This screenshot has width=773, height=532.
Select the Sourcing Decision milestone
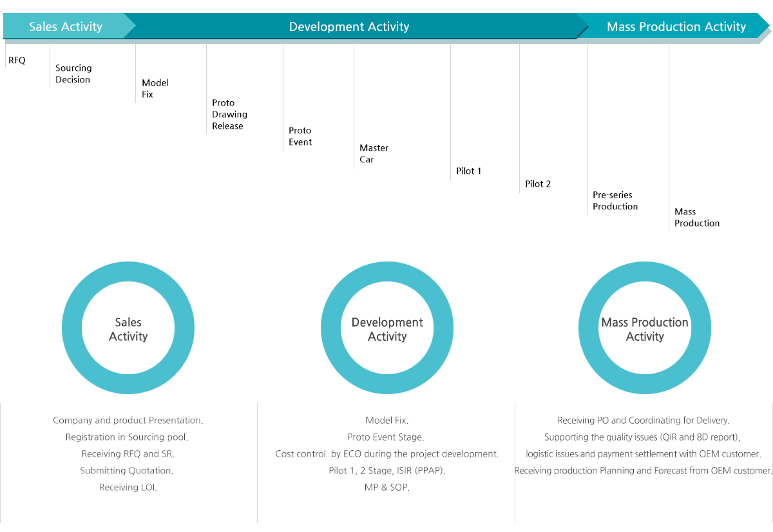pyautogui.click(x=73, y=73)
